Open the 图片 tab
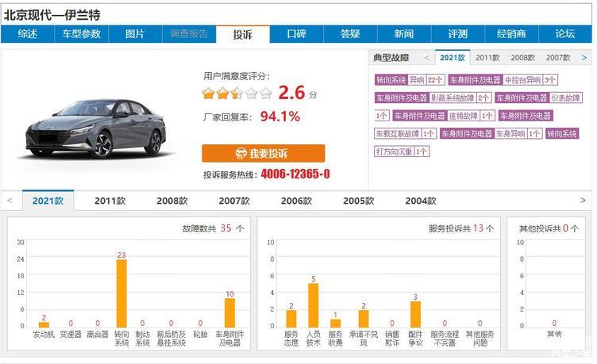597x364 pixels. 135,34
